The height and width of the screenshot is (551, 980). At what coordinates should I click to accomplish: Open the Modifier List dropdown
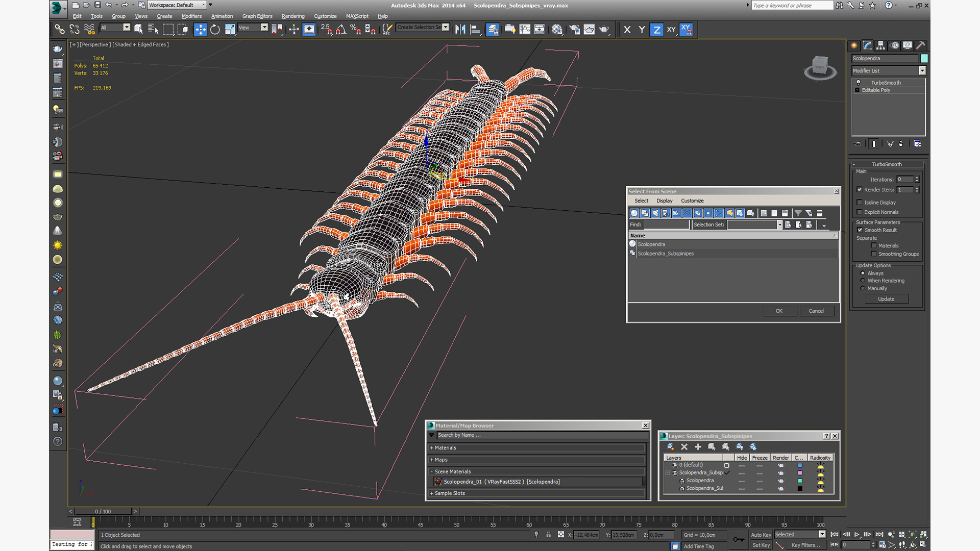click(922, 71)
